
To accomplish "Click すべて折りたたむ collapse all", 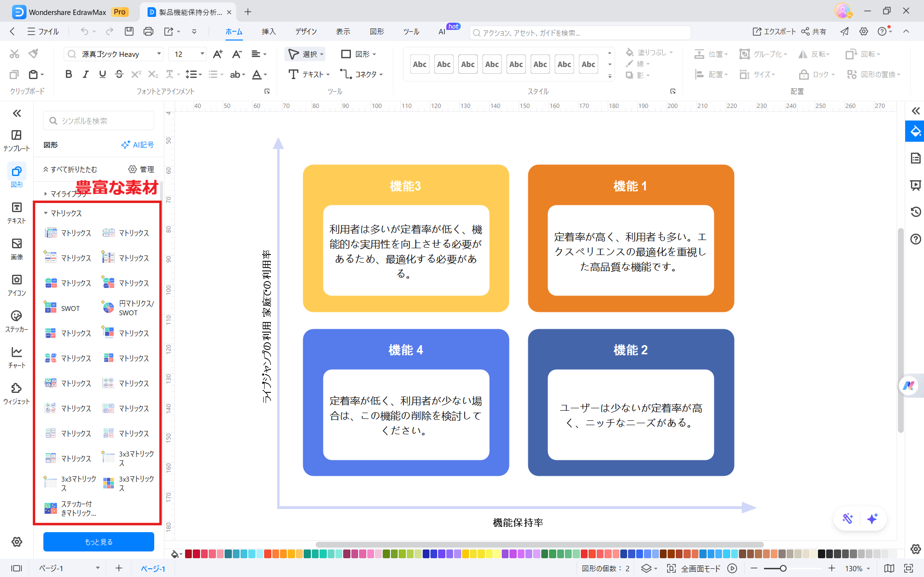I will click(x=70, y=169).
